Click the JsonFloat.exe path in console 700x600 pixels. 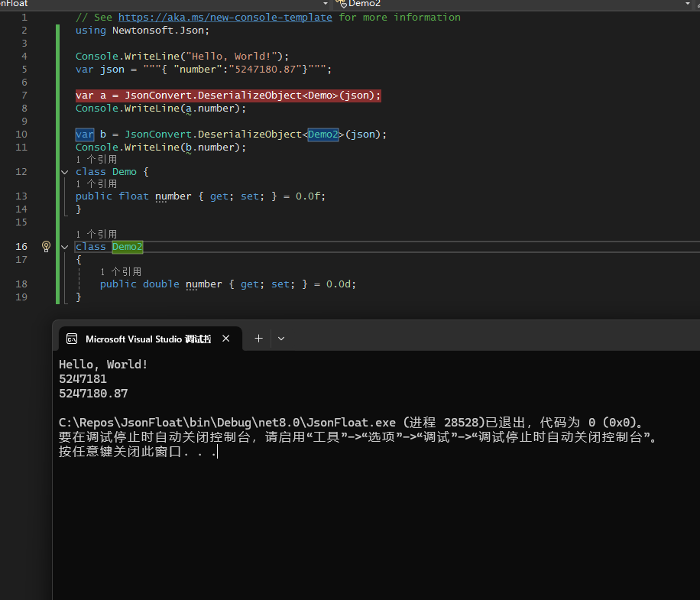tap(227, 423)
